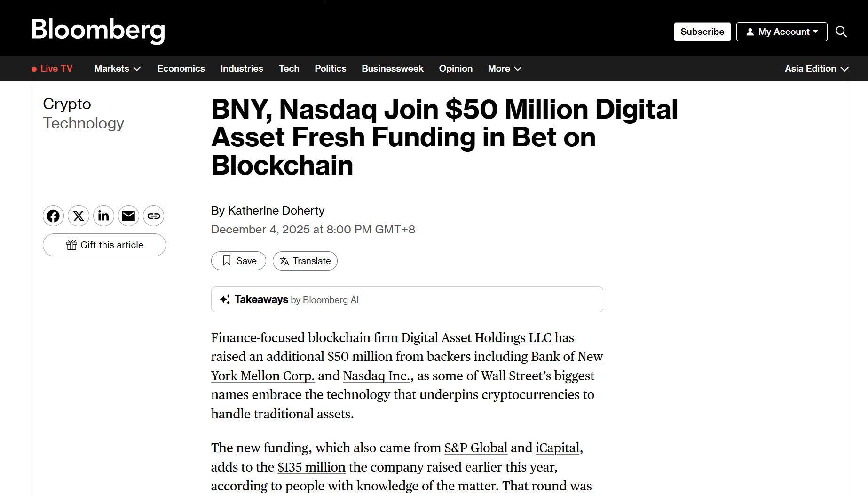Expand Takeaways by Bloomberg AI box
Screen dimensions: 868x496
(x=407, y=299)
